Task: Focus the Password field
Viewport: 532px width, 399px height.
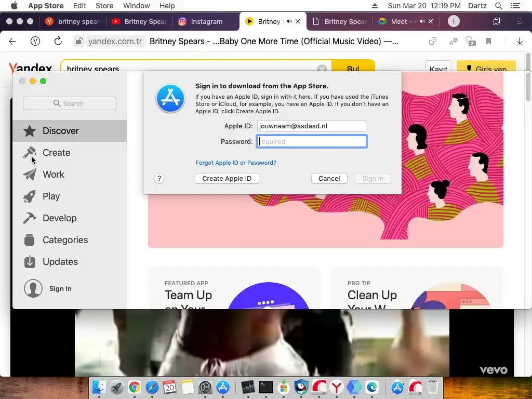Action: point(312,141)
